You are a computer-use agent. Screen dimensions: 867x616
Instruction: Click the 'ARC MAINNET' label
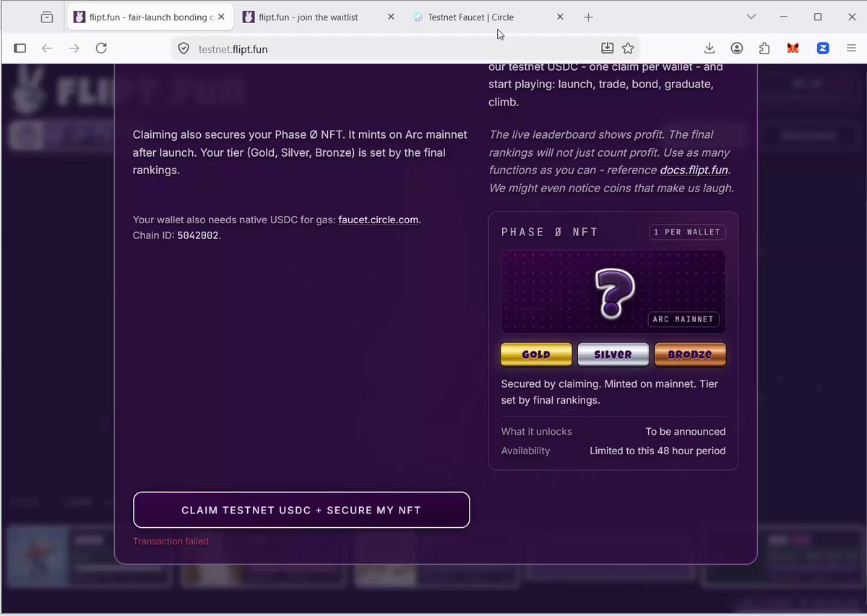[683, 319]
